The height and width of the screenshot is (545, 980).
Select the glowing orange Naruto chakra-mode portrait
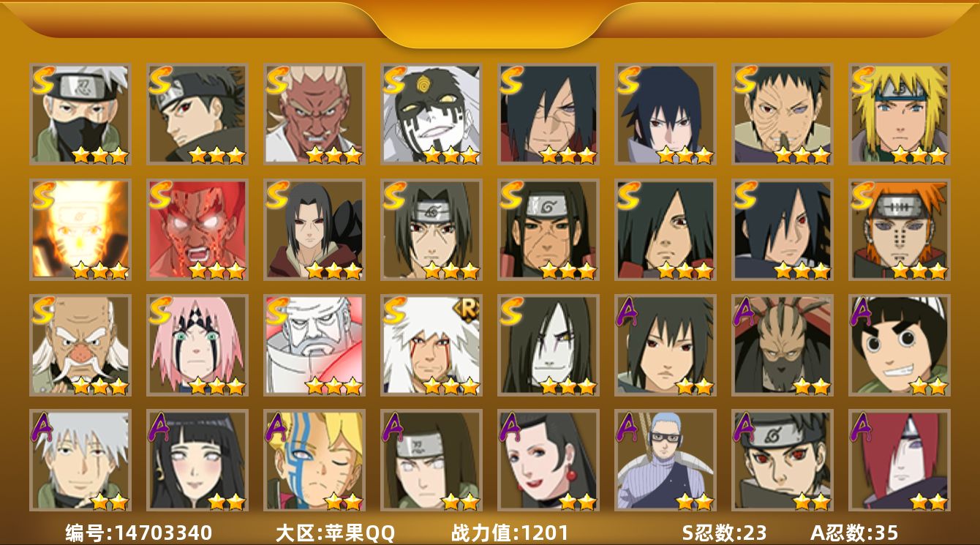[x=80, y=230]
